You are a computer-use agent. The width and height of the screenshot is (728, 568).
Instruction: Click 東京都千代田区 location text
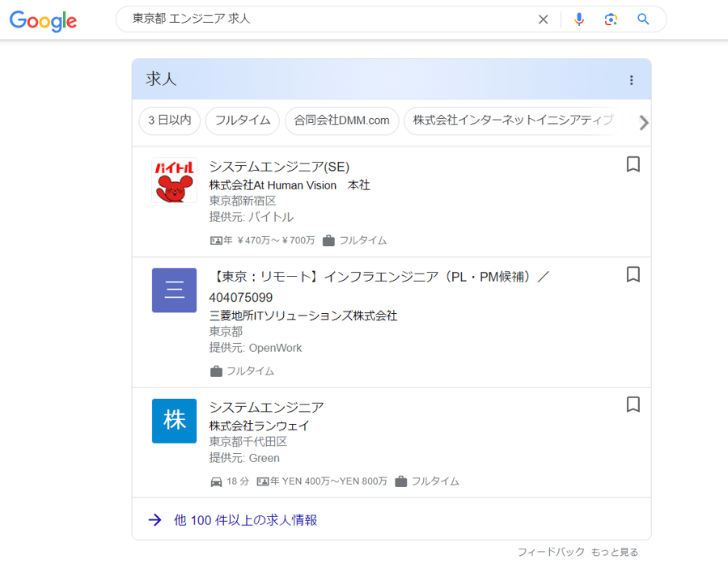coord(248,442)
